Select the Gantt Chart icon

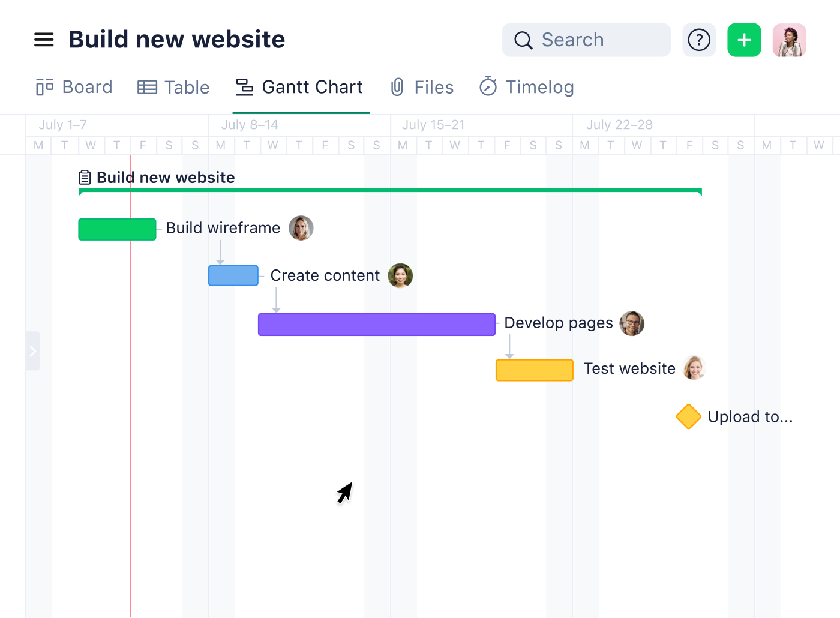tap(244, 87)
